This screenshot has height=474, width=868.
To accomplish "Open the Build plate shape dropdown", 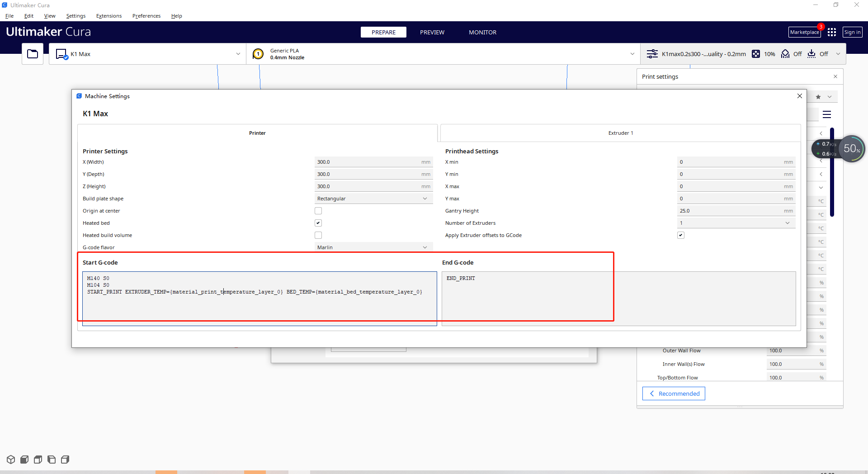I will [373, 199].
